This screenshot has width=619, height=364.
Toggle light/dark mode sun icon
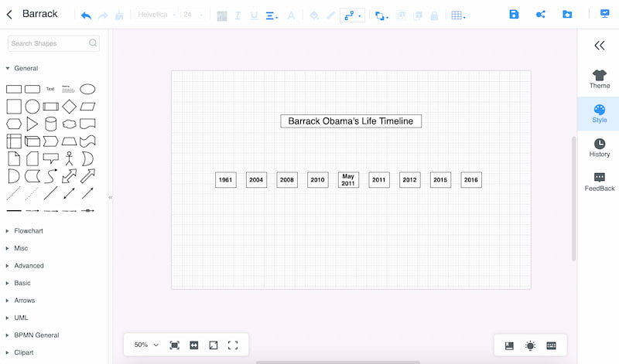click(530, 345)
